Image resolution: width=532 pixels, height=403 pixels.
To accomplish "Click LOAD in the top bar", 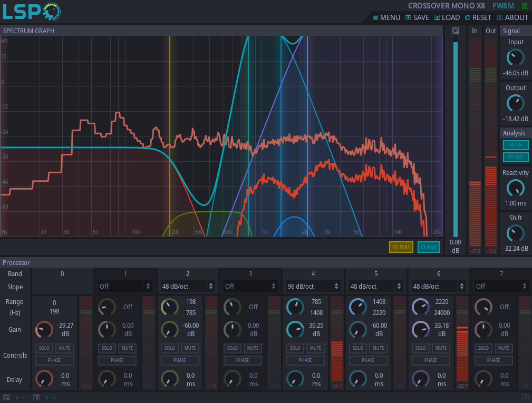I will (447, 17).
